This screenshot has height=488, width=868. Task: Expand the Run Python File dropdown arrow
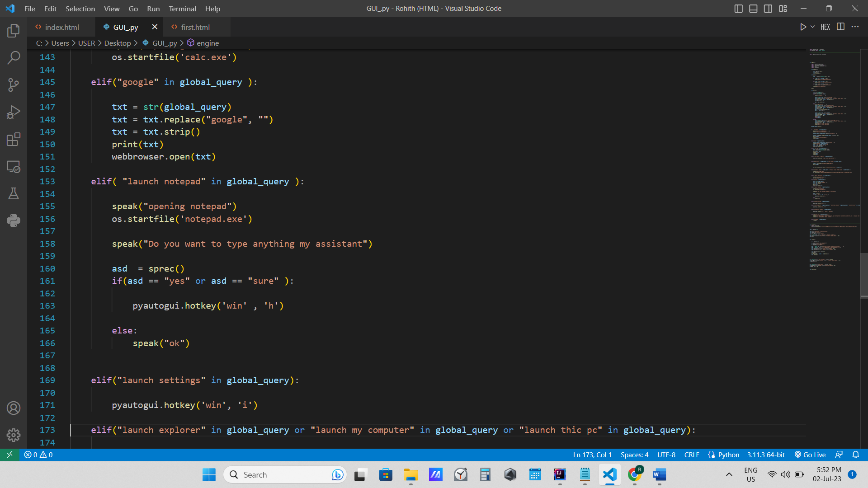(x=812, y=27)
